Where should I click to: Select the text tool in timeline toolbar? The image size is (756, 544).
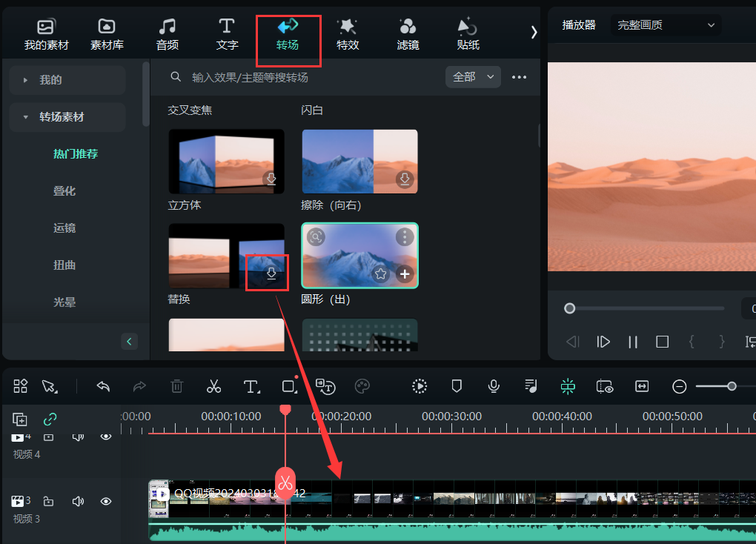tap(251, 386)
